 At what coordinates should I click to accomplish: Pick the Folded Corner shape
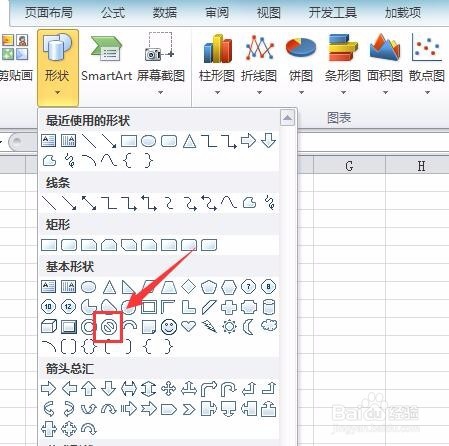(x=149, y=327)
